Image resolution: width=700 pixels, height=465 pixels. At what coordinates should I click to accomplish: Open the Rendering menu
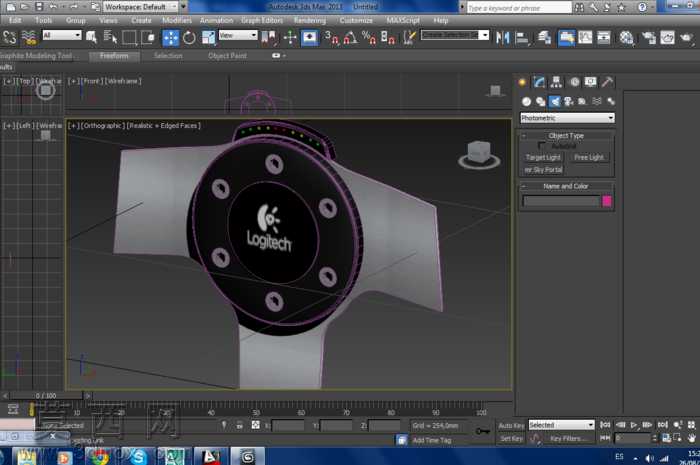click(310, 20)
